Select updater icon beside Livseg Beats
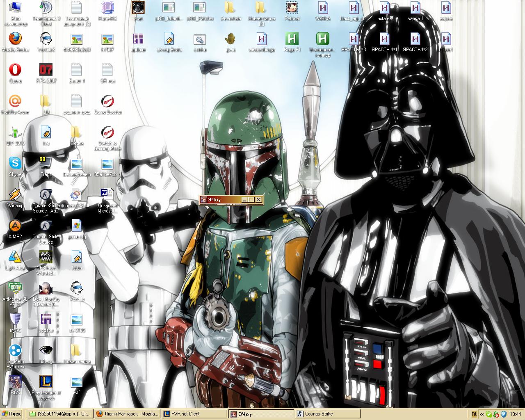The height and width of the screenshot is (420, 525). [138, 42]
